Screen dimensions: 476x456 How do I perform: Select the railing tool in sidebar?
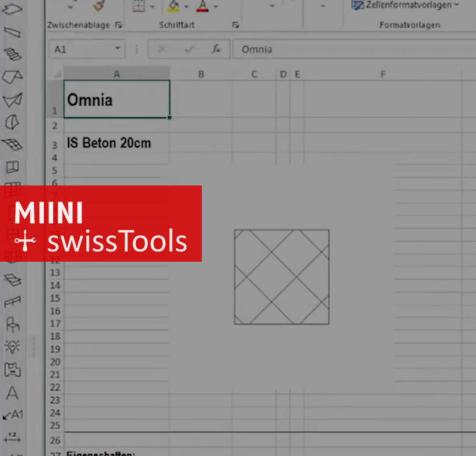click(12, 302)
